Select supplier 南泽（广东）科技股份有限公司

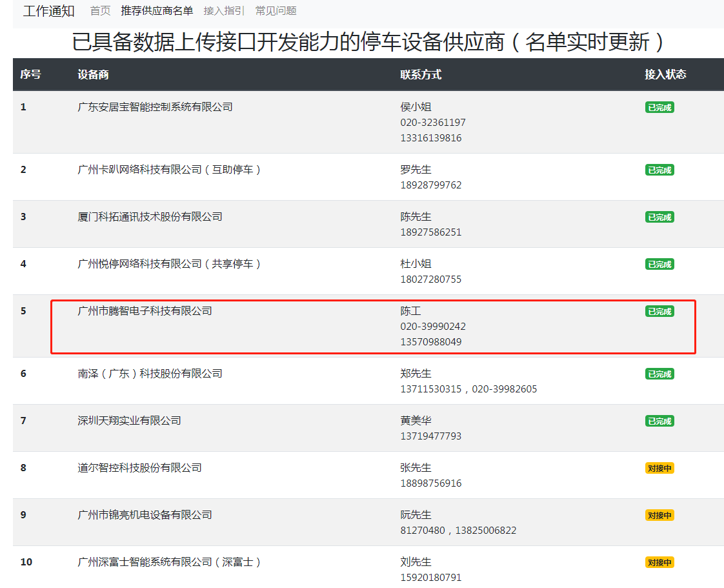click(150, 374)
